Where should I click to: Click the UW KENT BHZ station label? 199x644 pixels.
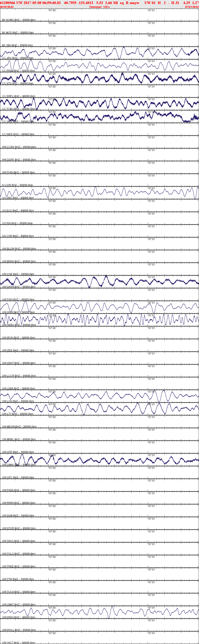click(x=19, y=363)
